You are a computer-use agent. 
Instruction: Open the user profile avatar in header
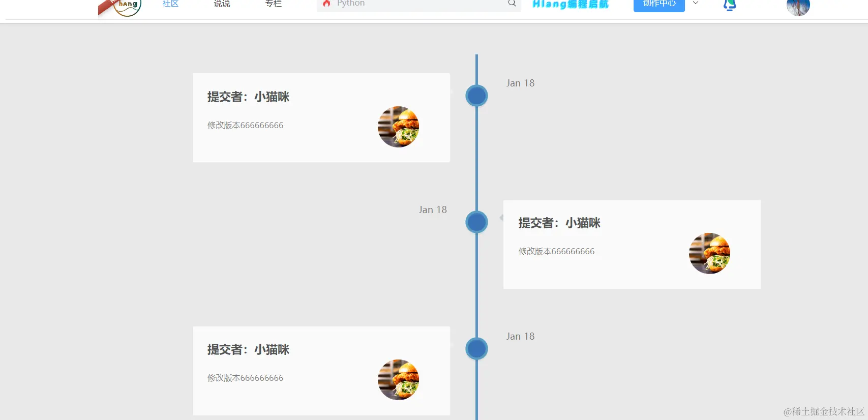point(798,6)
